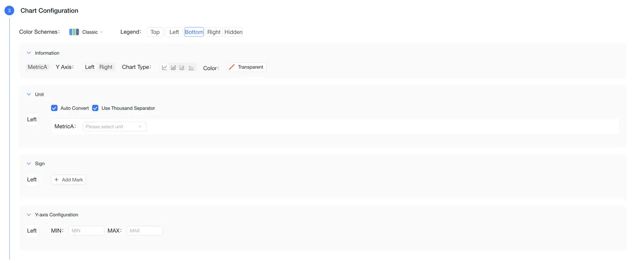Select the line chart type icon
This screenshot has width=644, height=263.
point(165,68)
